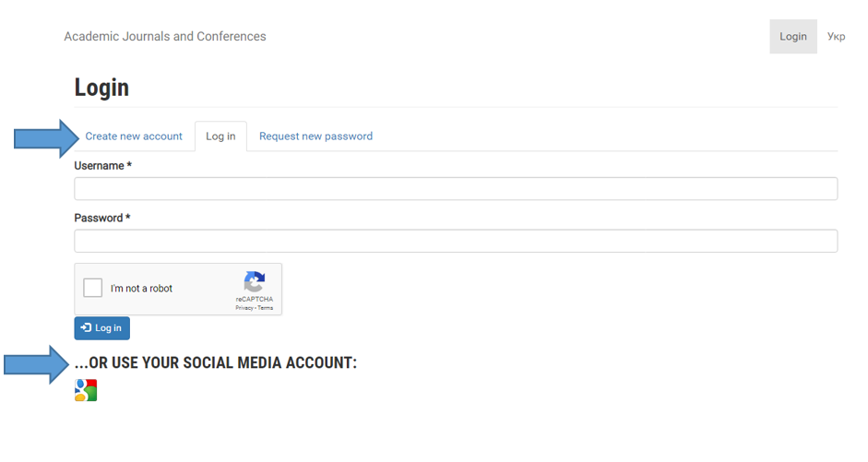Open the Create new account tab

tap(134, 136)
